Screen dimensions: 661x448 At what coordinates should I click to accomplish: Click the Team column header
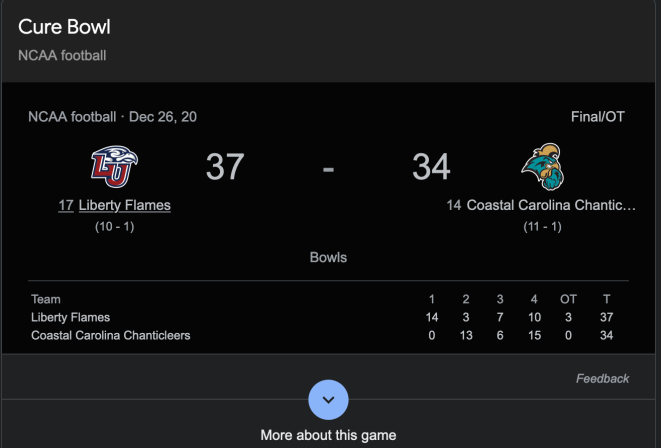point(46,299)
